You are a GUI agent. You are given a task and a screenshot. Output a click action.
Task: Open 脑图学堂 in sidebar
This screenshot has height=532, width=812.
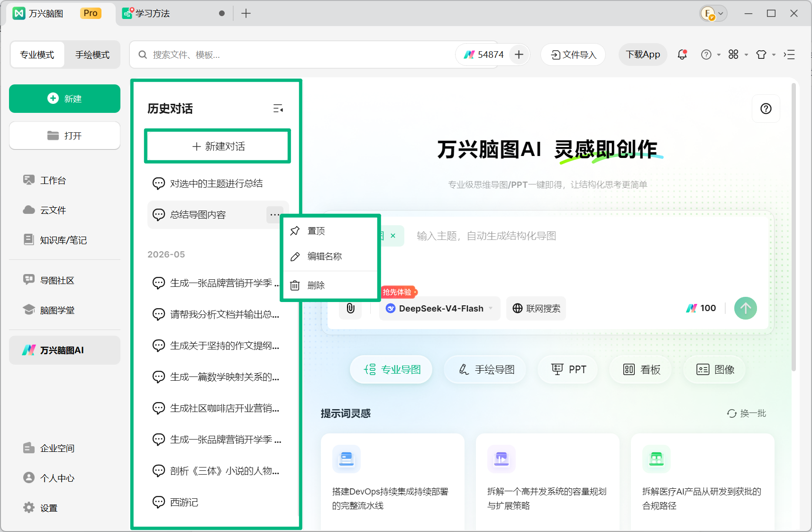coord(64,310)
